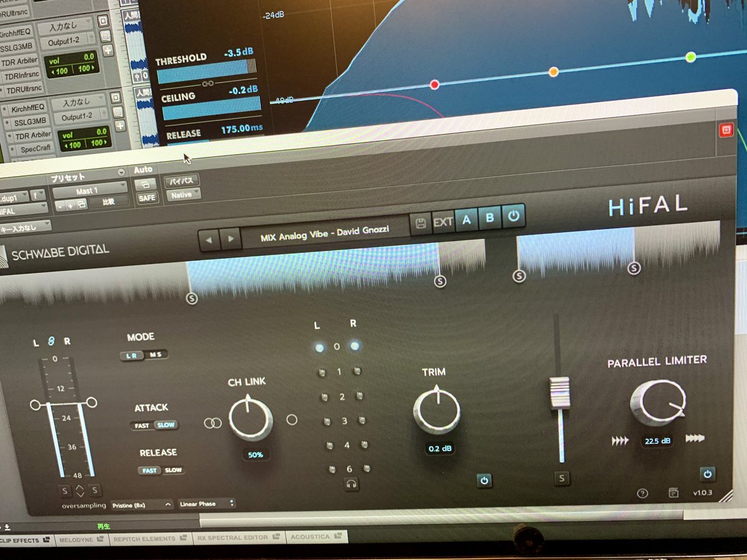Solo the second waveform section marker
This screenshot has height=560, width=747.
tap(440, 281)
